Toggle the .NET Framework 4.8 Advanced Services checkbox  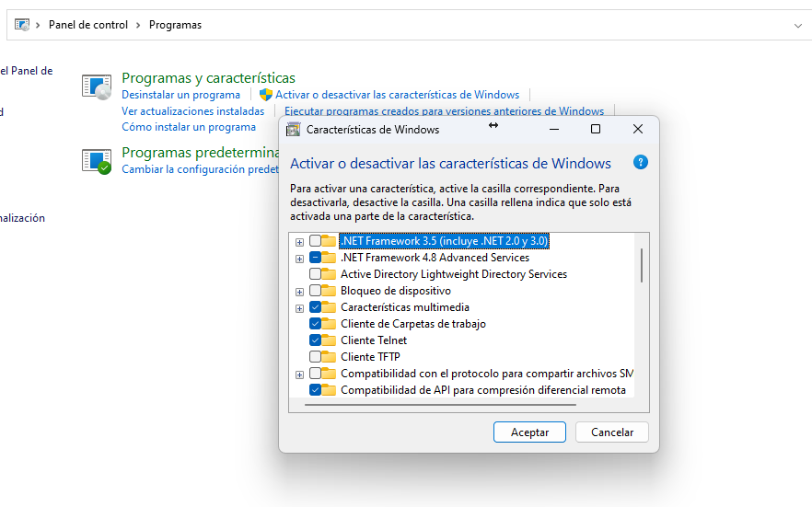point(315,257)
